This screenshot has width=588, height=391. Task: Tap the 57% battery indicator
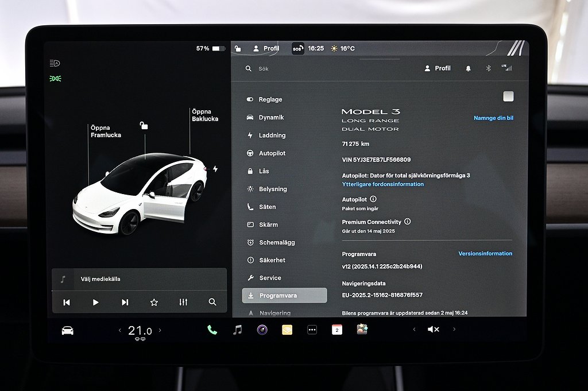click(210, 48)
